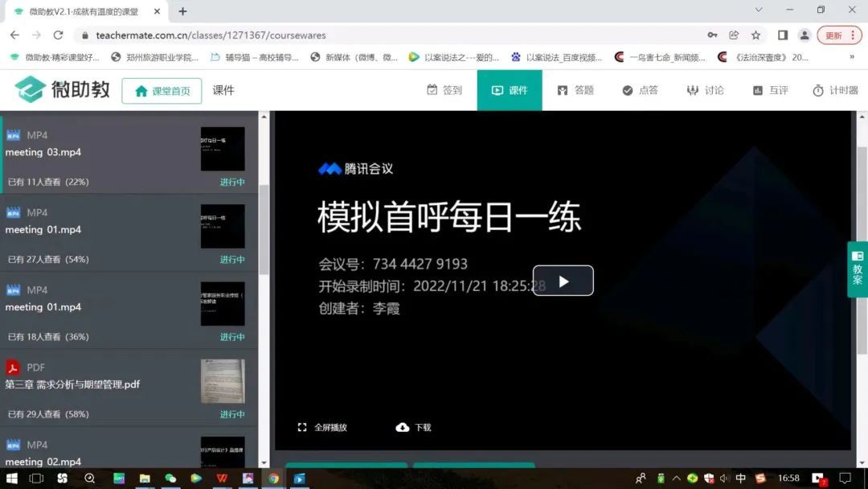Open File Explorer from taskbar
Viewport: 868px width, 489px height.
(145, 478)
